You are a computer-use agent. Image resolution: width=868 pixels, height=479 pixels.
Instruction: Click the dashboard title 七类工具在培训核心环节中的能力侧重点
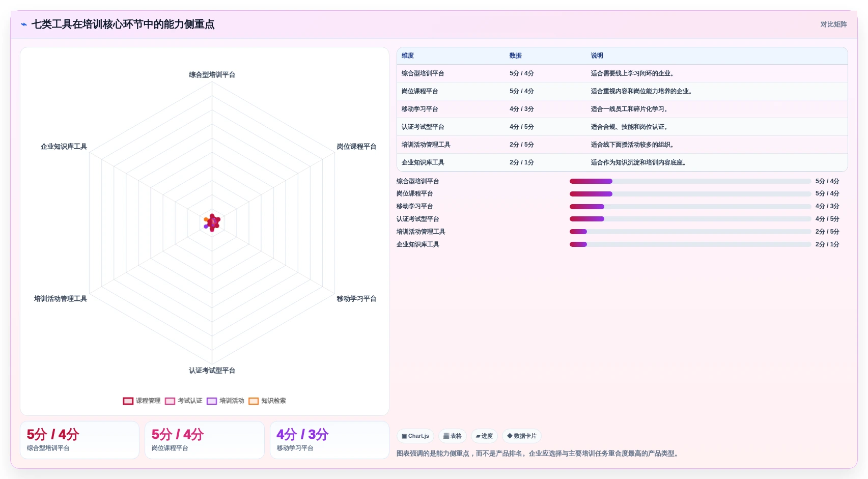pos(123,24)
